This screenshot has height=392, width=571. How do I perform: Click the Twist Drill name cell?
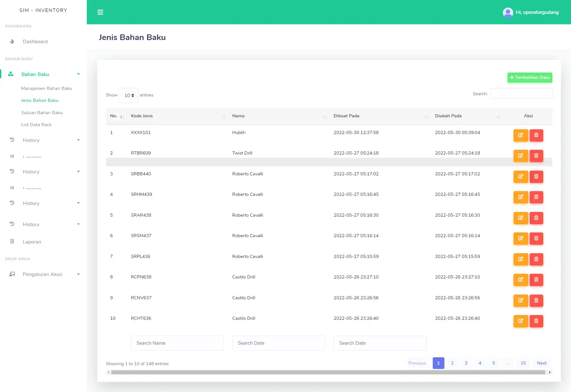(242, 153)
